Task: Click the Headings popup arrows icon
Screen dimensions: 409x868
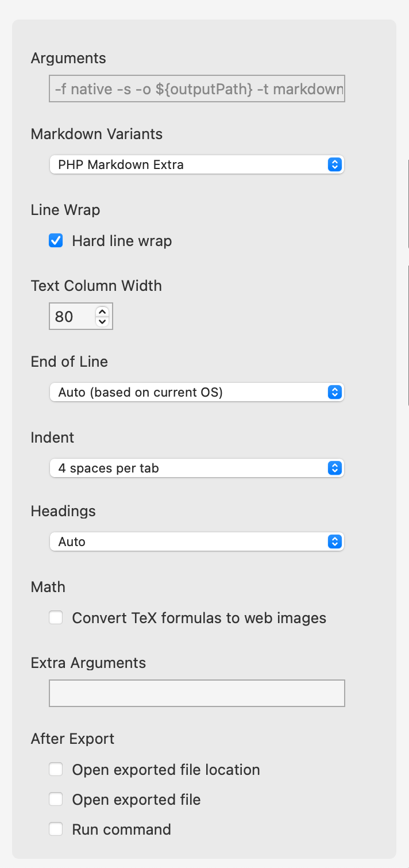Action: 335,541
